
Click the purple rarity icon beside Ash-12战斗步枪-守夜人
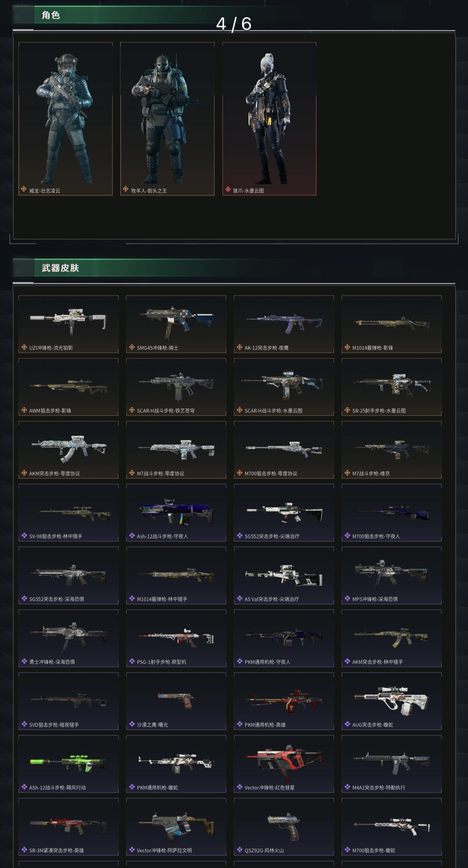coord(132,536)
